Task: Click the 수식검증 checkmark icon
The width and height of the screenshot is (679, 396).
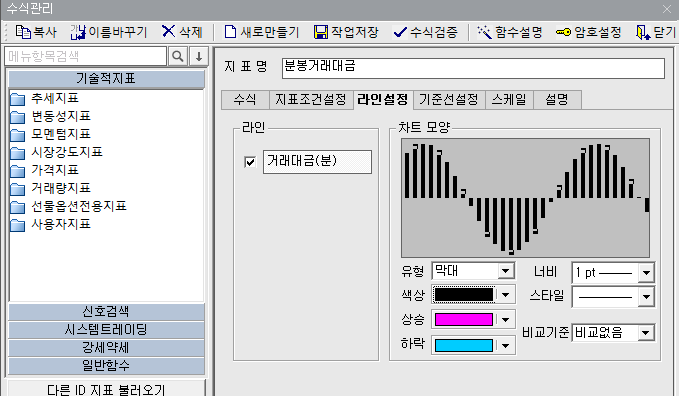Action: click(400, 32)
